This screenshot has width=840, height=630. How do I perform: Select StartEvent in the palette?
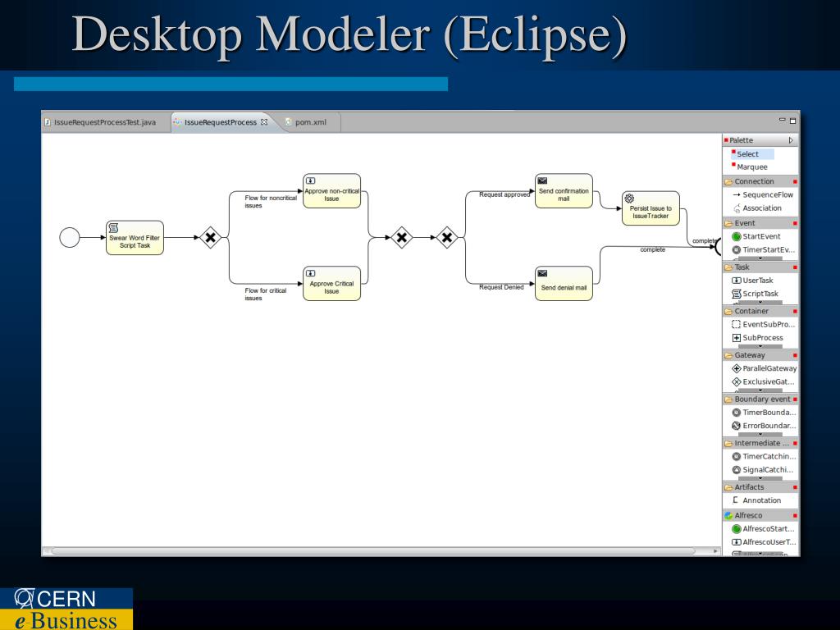tap(756, 236)
